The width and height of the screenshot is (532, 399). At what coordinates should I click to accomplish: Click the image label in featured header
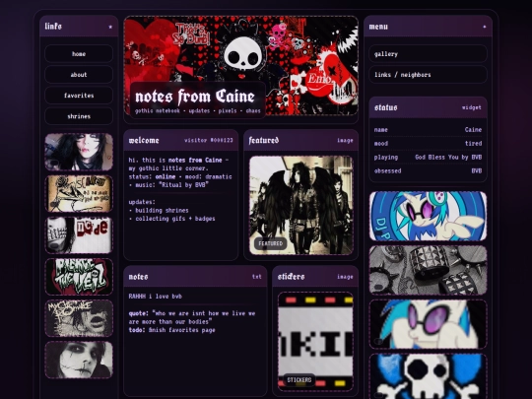[345, 141]
